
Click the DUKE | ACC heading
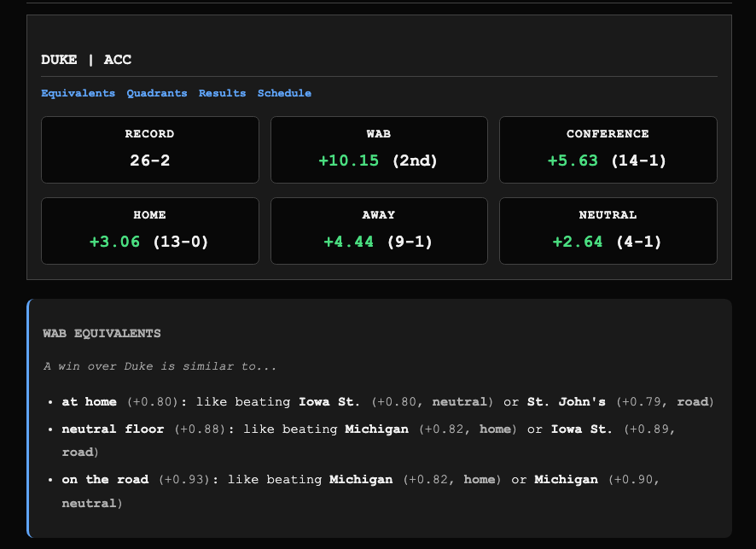coord(86,60)
